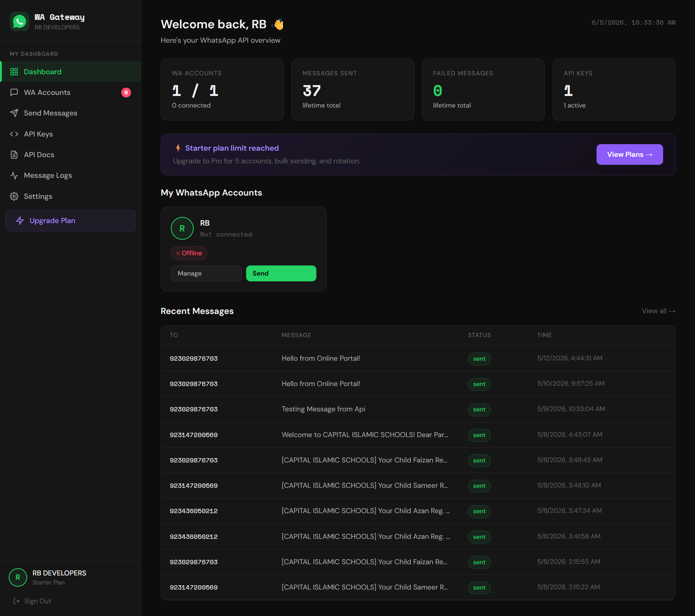Click the TIME column header
This screenshot has height=616, width=695.
tap(544, 335)
